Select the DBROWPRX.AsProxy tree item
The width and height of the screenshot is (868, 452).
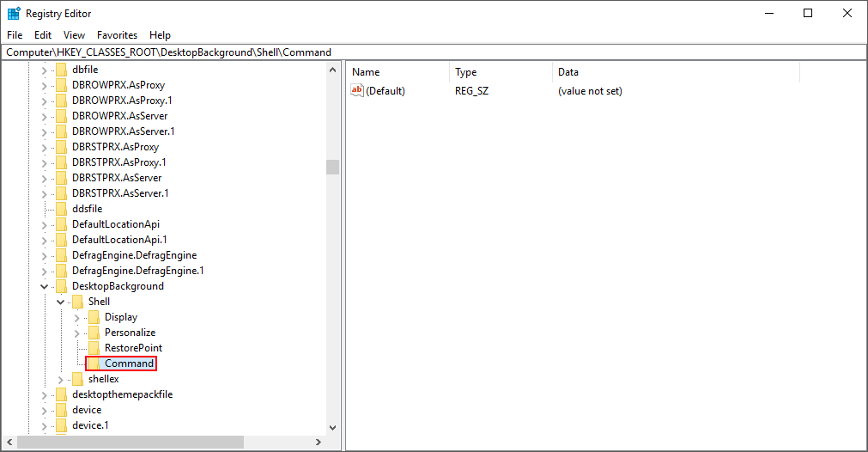[x=118, y=85]
